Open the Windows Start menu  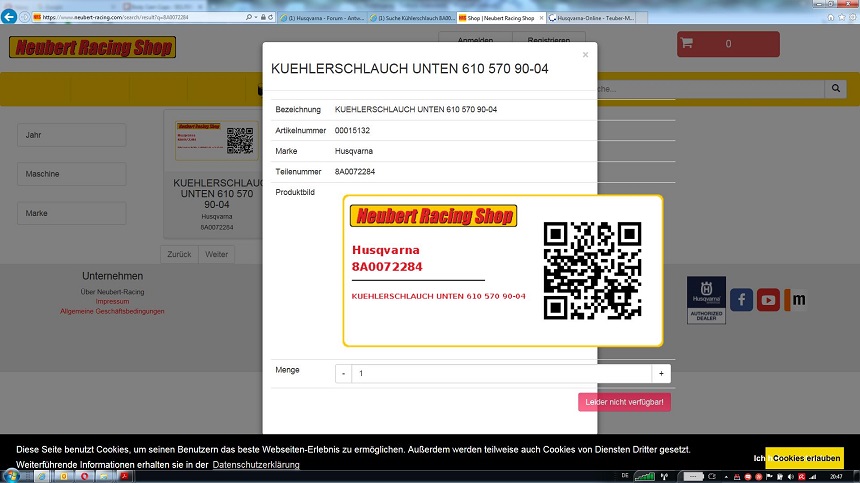pos(10,476)
